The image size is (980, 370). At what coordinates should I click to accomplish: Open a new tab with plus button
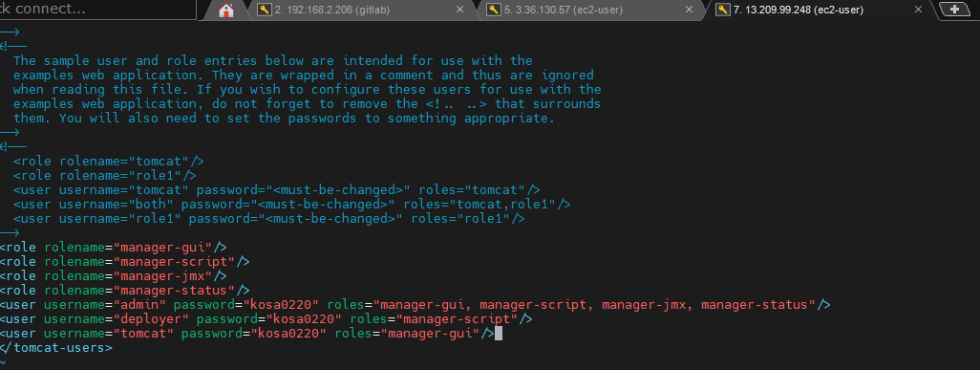[x=954, y=10]
